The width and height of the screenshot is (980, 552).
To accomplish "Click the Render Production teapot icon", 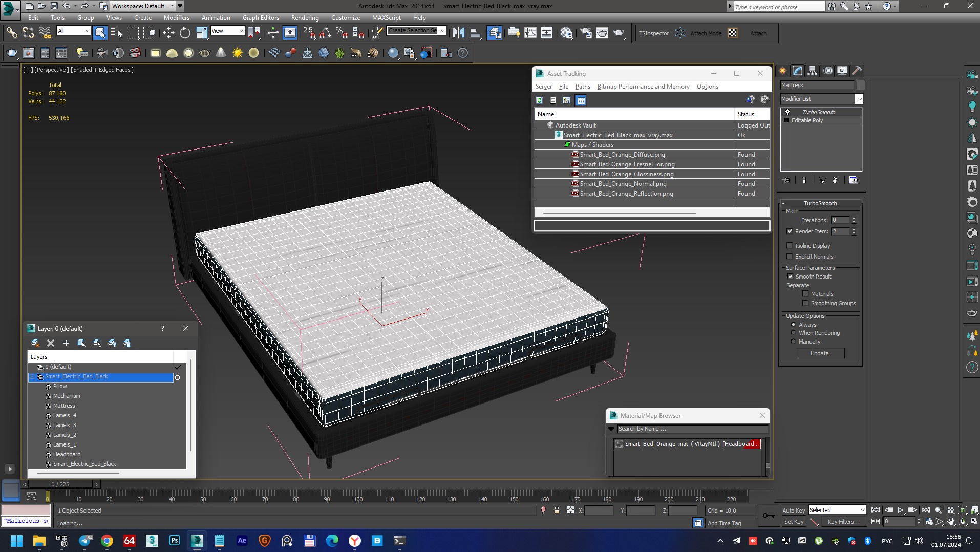I will 619,33.
